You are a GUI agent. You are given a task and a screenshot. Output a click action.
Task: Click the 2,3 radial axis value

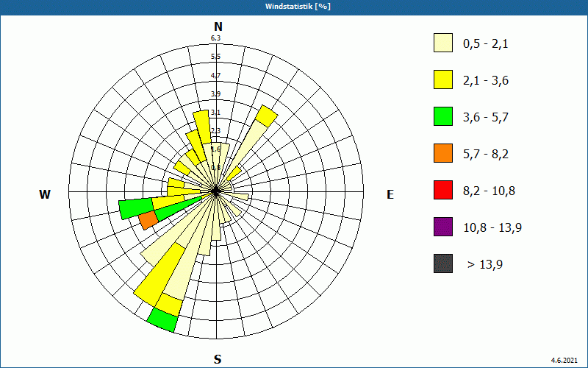[215, 131]
